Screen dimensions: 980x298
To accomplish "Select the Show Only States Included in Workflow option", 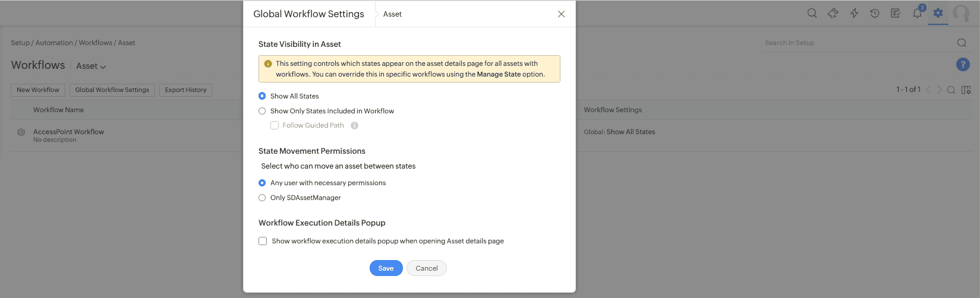I will 262,111.
